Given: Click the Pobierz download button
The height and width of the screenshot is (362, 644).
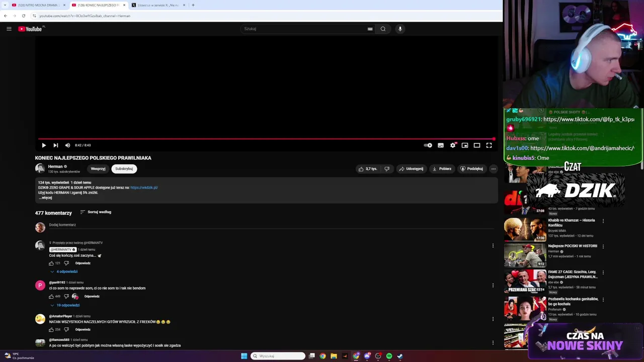Looking at the screenshot, I should (442, 169).
